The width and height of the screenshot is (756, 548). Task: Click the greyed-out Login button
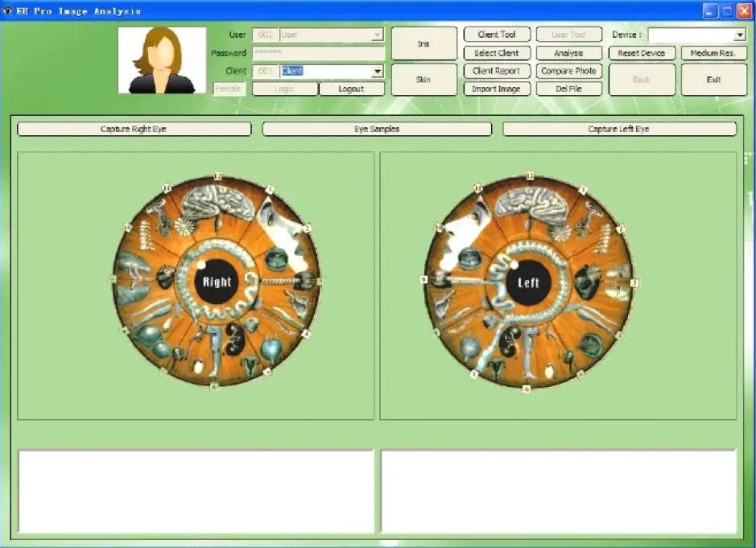284,89
